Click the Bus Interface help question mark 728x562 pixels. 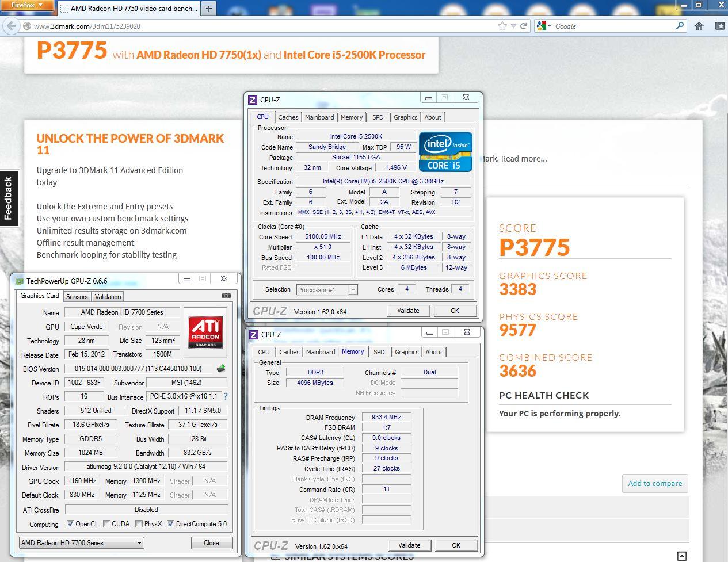(x=226, y=396)
